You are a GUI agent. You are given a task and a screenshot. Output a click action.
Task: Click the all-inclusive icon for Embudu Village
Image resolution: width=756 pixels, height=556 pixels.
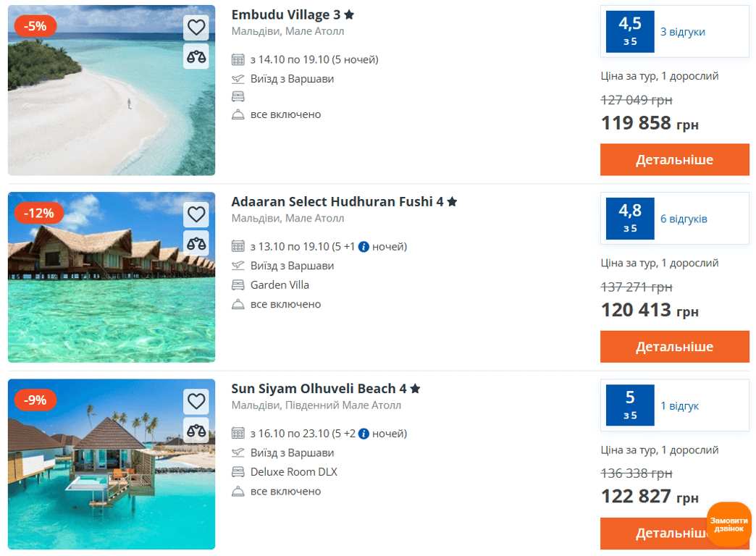238,114
